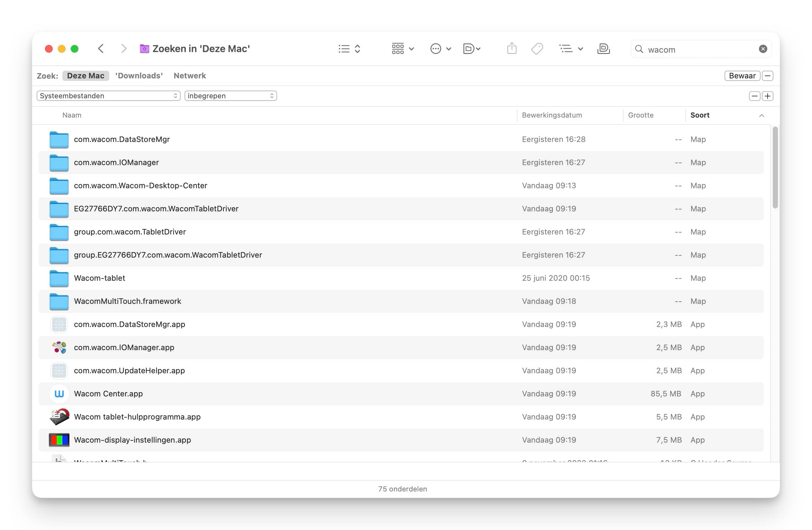Click the Bewaar button
Viewport: 812px width, 530px height.
[x=742, y=76]
